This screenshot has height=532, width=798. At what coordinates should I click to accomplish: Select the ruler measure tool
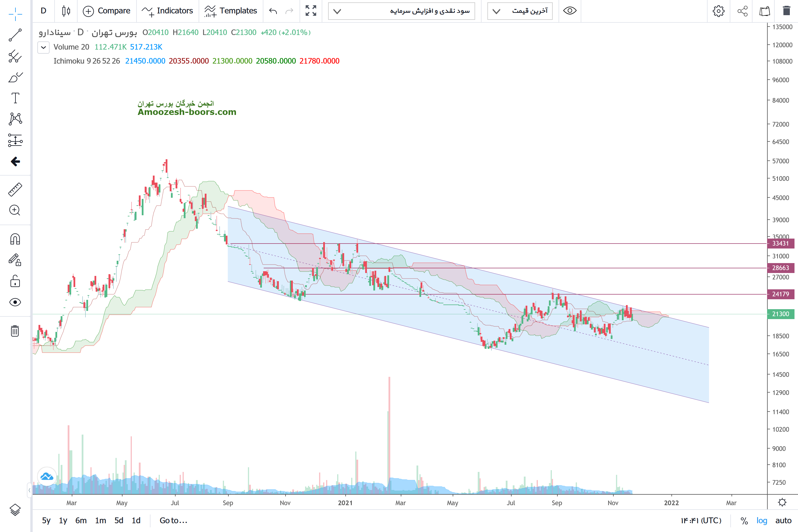pos(15,189)
